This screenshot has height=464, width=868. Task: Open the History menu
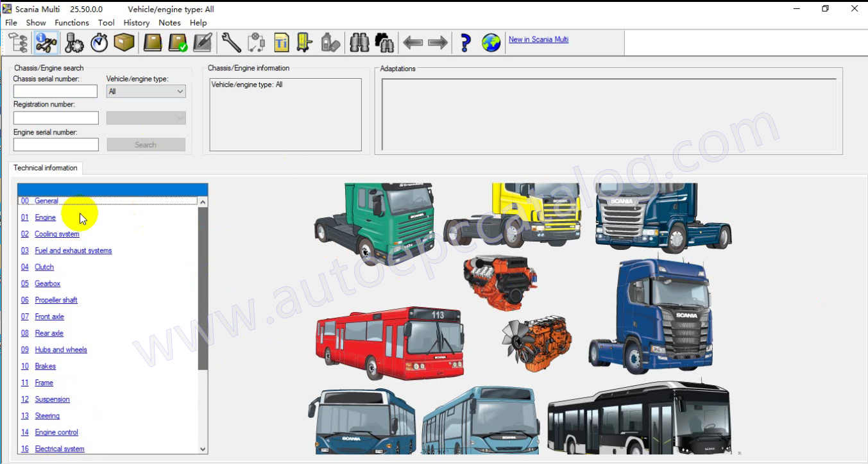click(137, 22)
